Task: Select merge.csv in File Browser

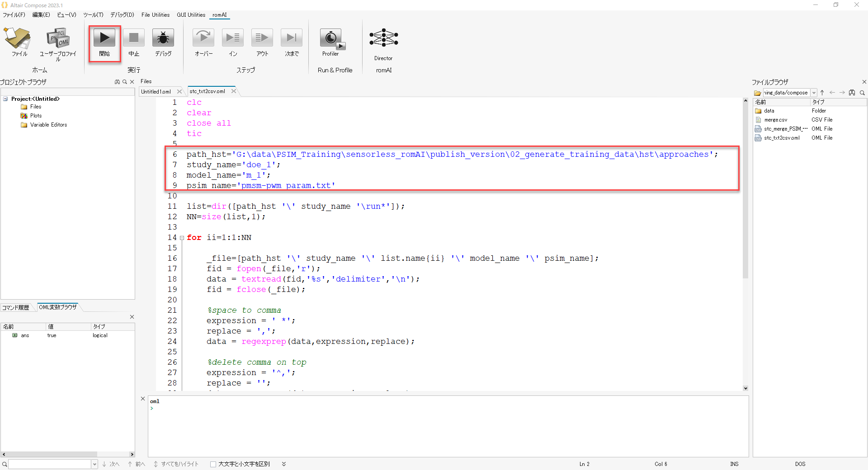Action: (x=776, y=120)
